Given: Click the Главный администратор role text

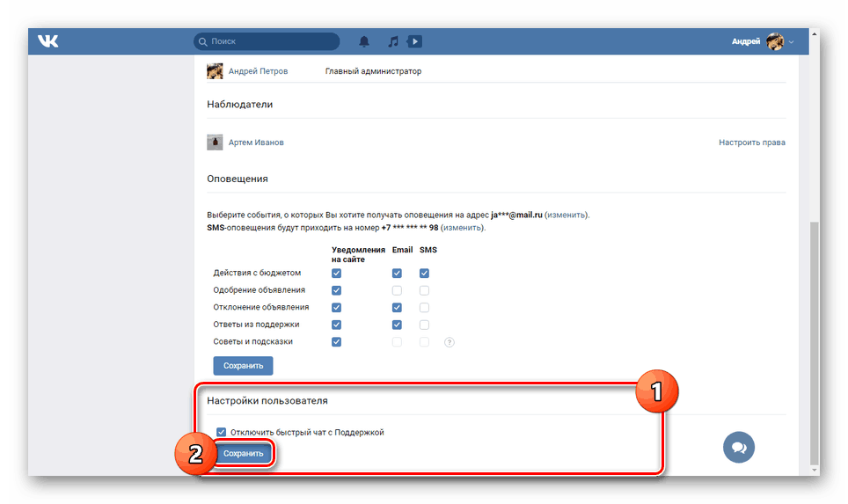Looking at the screenshot, I should click(x=373, y=71).
